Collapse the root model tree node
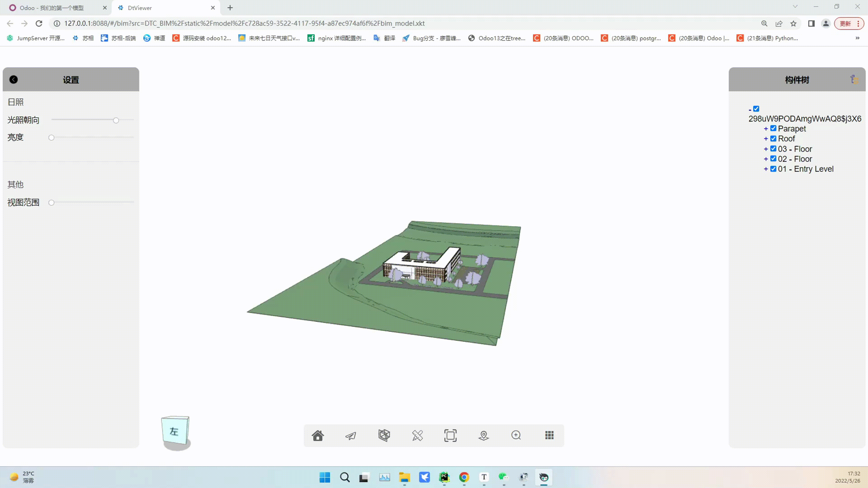The image size is (868, 488). [x=750, y=109]
